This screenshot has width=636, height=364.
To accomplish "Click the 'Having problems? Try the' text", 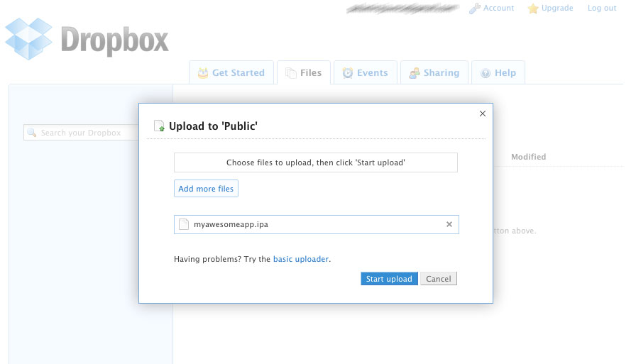I will click(x=222, y=259).
